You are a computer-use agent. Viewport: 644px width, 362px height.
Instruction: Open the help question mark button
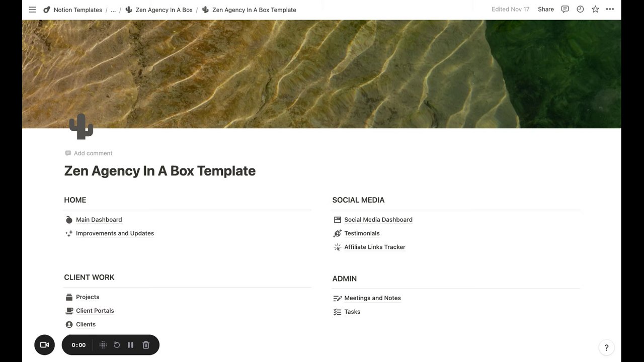[x=606, y=347]
